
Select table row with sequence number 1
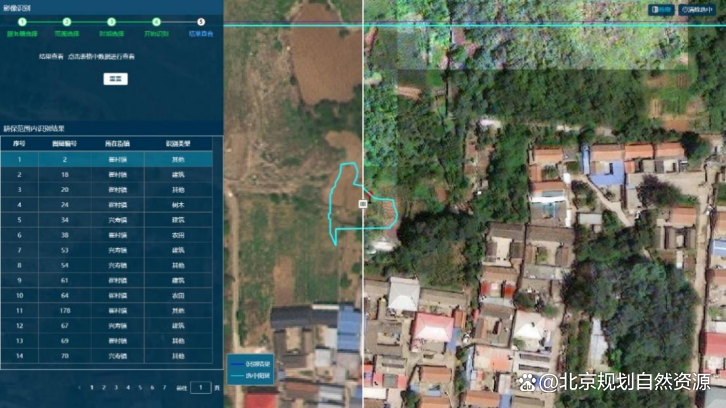pos(110,159)
